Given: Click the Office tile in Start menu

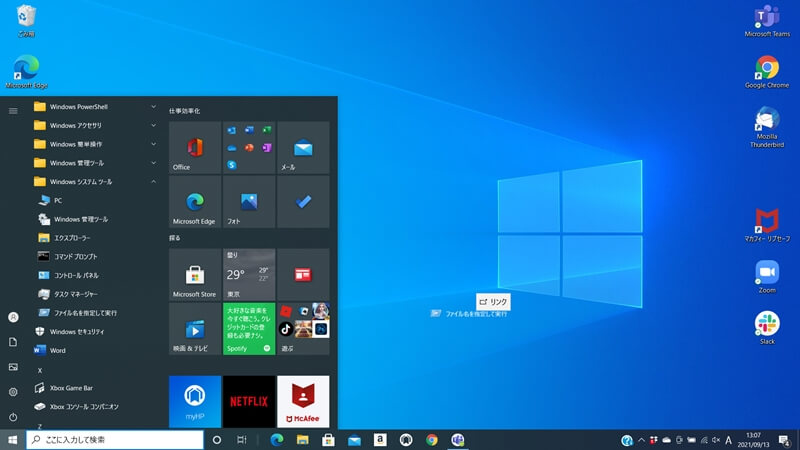Looking at the screenshot, I should coord(195,147).
